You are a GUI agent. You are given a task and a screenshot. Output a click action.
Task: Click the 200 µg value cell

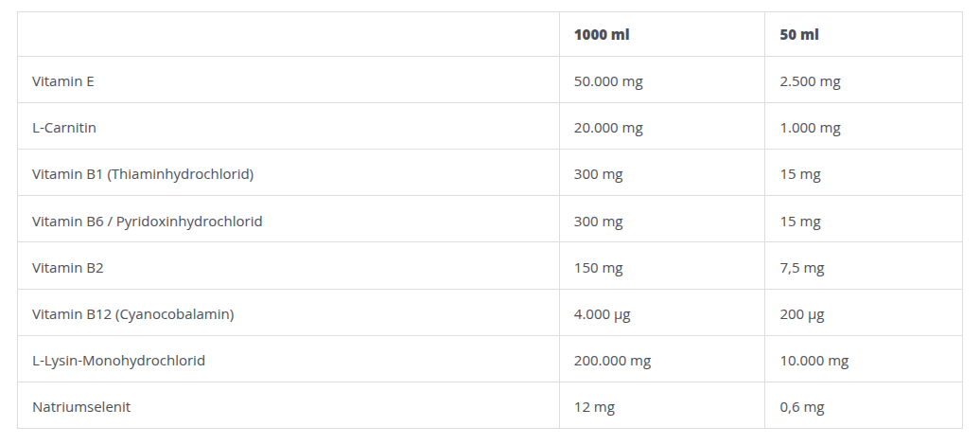802,314
